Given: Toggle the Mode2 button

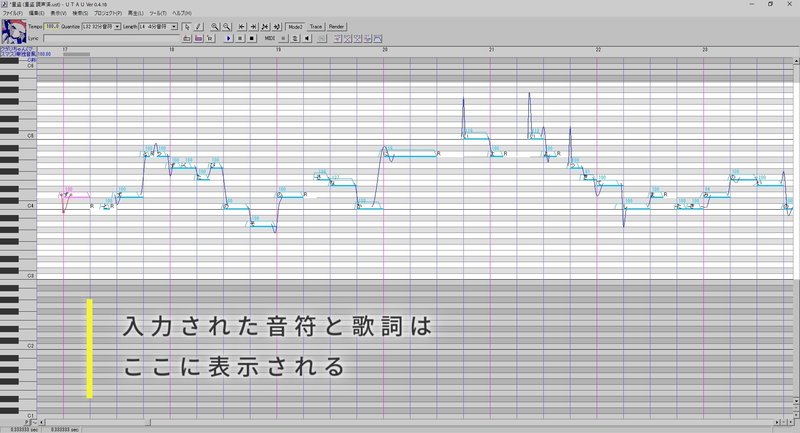Looking at the screenshot, I should pos(295,27).
